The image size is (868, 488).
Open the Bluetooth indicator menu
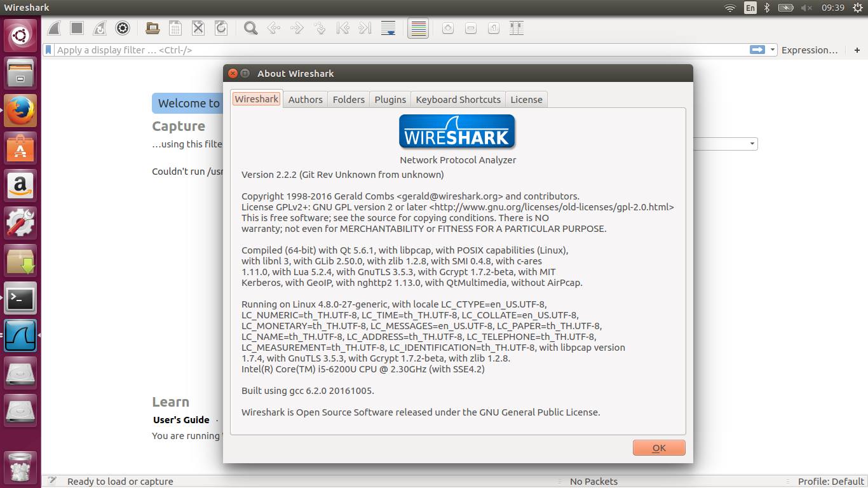click(767, 8)
